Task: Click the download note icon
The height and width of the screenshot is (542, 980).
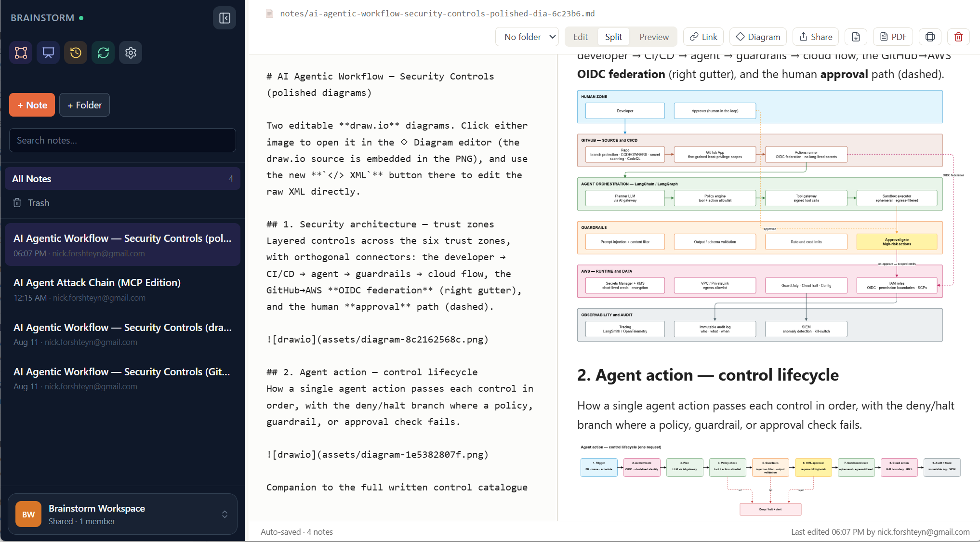Action: point(856,37)
